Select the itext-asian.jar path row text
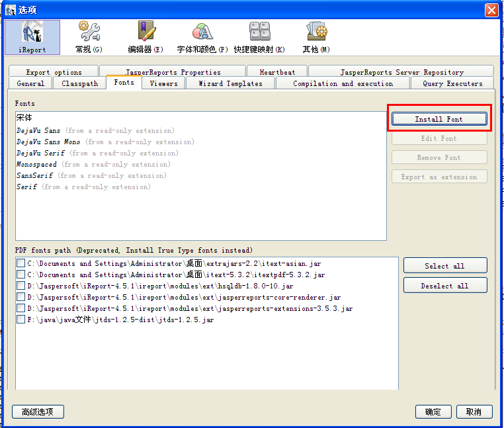This screenshot has height=428, width=504. click(174, 263)
